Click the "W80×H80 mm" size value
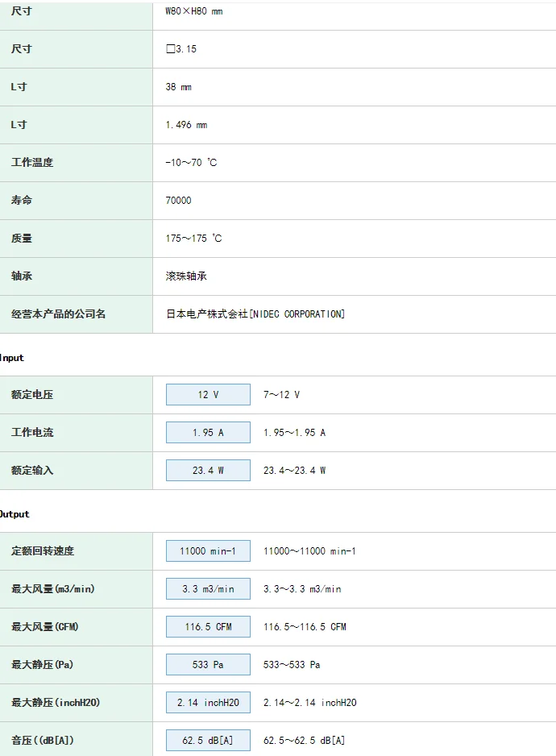This screenshot has width=556, height=756. point(193,12)
